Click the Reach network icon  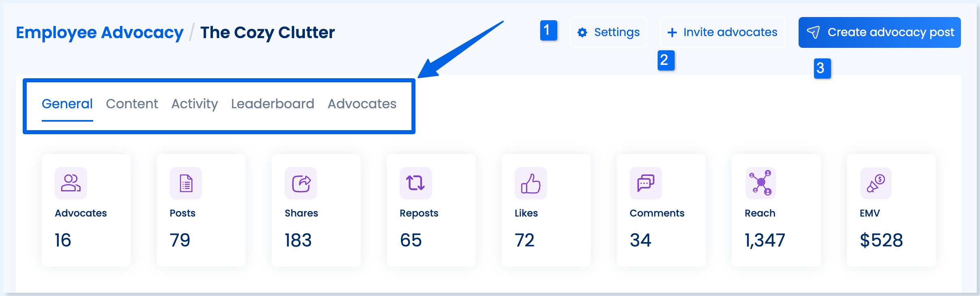[761, 183]
